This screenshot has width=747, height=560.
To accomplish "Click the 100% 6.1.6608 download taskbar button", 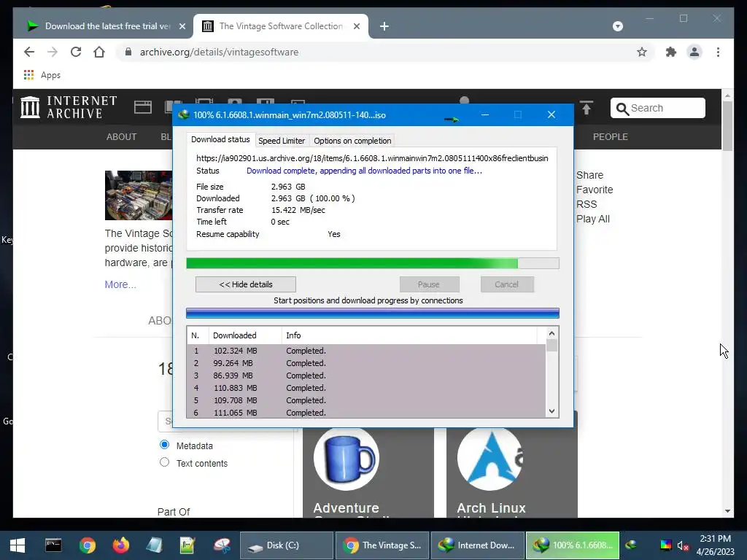I will 573,545.
